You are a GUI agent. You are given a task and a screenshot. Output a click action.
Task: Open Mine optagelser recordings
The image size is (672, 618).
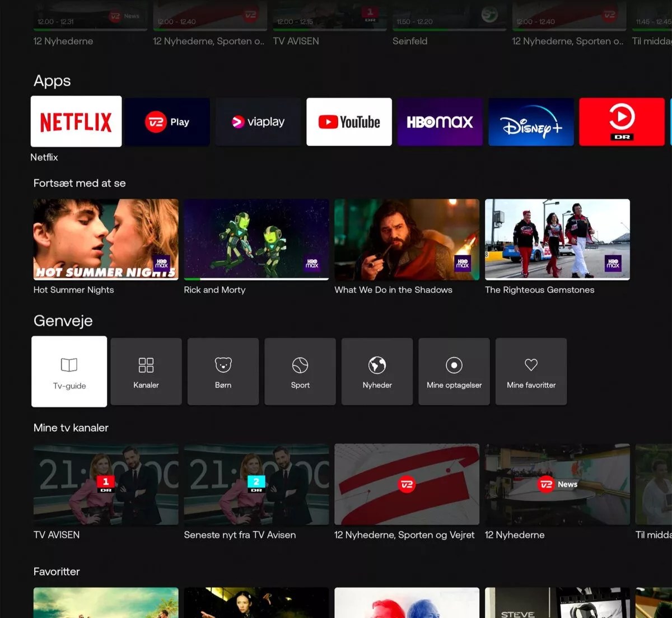tap(454, 371)
